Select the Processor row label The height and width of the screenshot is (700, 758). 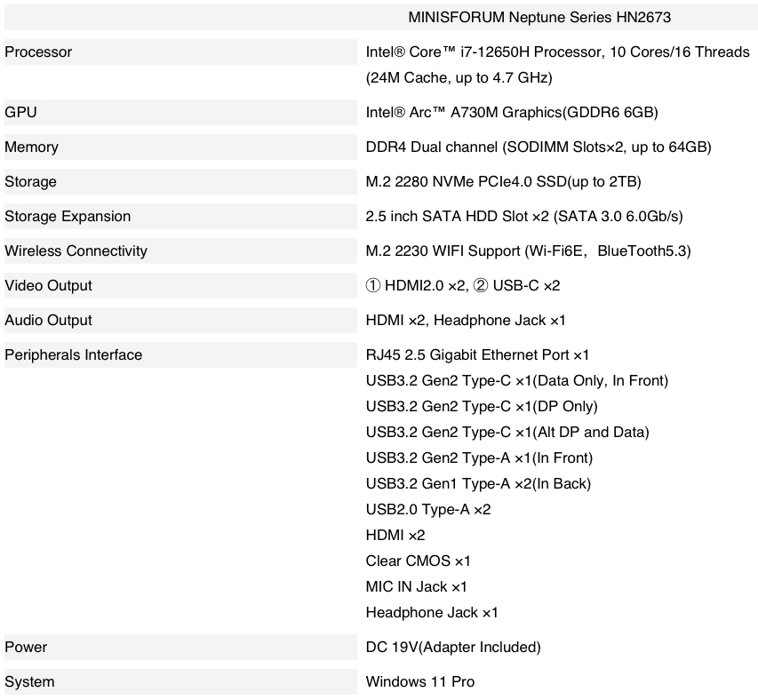click(38, 52)
